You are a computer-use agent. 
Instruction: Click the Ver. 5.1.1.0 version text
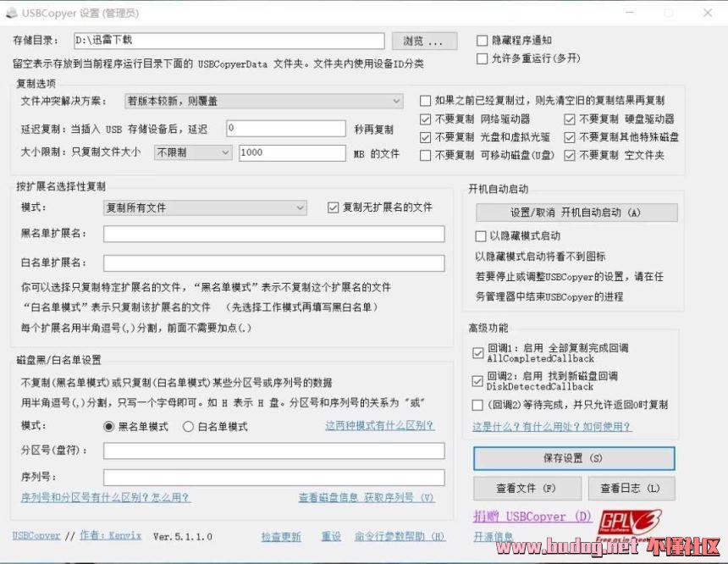[x=183, y=537]
